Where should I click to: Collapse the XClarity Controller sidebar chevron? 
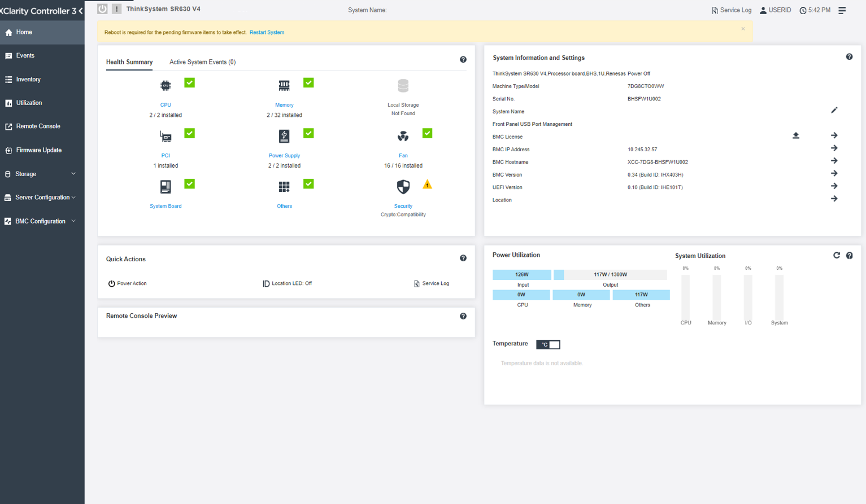pos(81,11)
